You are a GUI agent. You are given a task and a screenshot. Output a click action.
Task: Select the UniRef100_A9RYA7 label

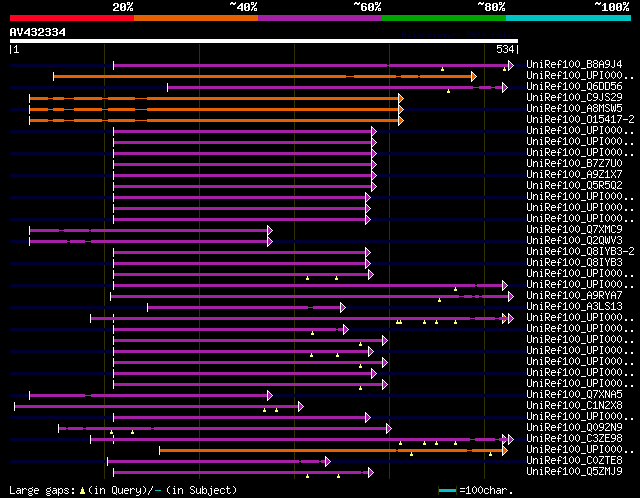coord(574,296)
